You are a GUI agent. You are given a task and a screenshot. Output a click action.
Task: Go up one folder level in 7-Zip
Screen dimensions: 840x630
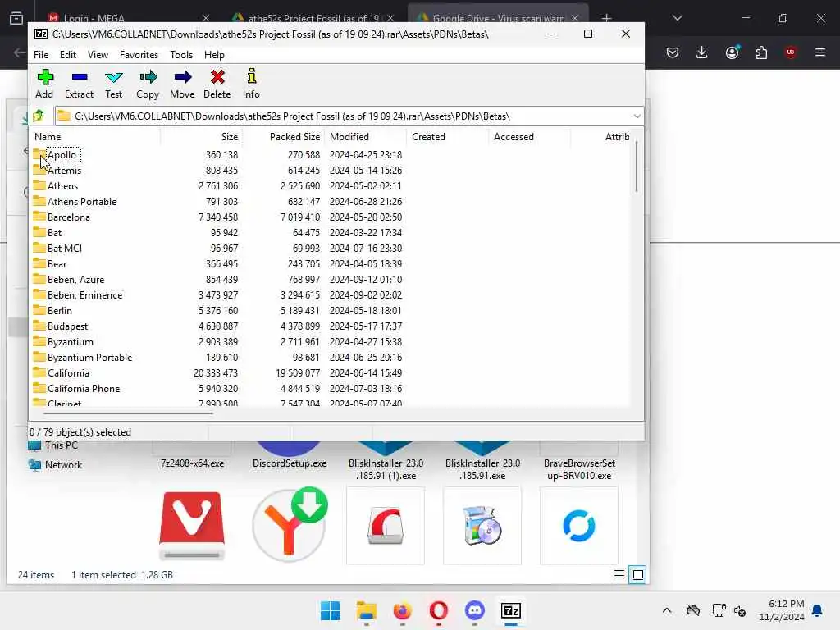click(x=38, y=116)
